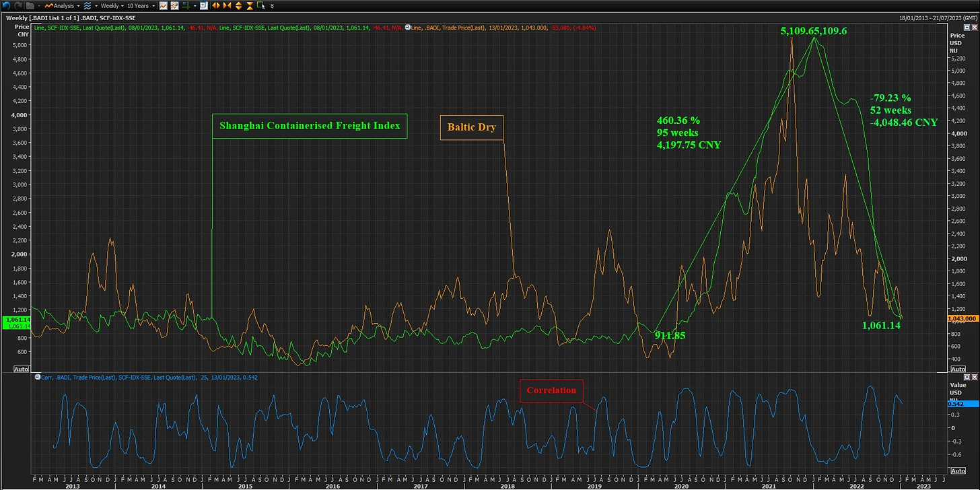980x490 pixels.
Task: Open the Weekly interval dropdown
Action: 112,5
